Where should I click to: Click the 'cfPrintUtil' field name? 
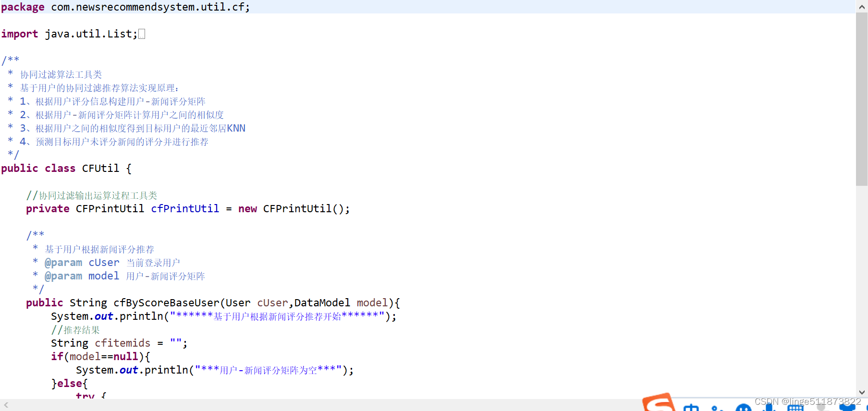coord(185,209)
